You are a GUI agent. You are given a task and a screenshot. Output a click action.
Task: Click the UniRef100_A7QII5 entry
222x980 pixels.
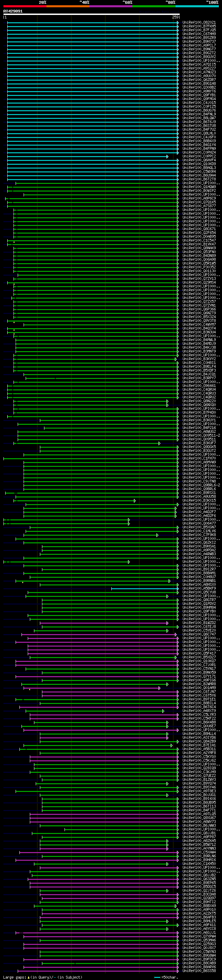click(199, 64)
